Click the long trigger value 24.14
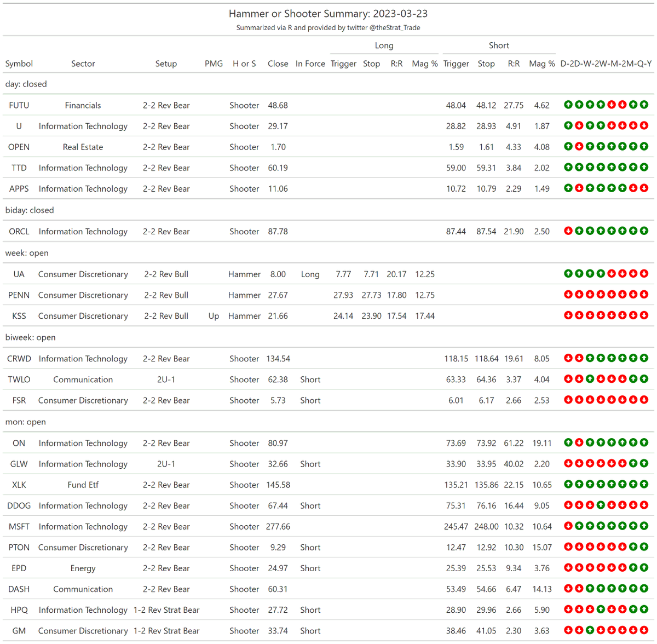657x644 pixels. [x=343, y=316]
